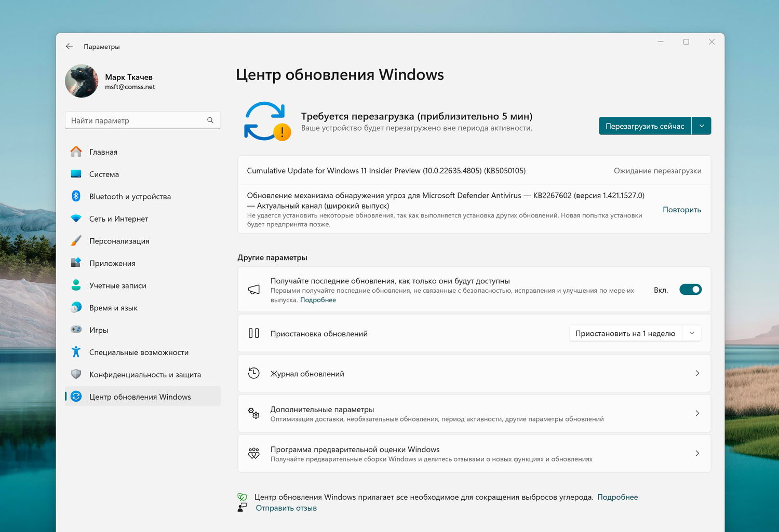Turn off the latest updates toggle switch
The height and width of the screenshot is (532, 779).
[x=690, y=290]
